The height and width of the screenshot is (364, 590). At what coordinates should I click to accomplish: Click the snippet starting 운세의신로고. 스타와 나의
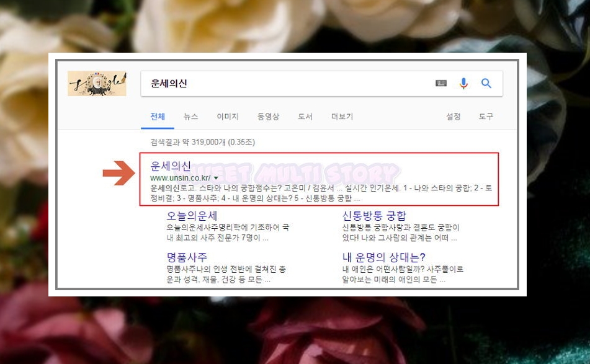pyautogui.click(x=321, y=193)
